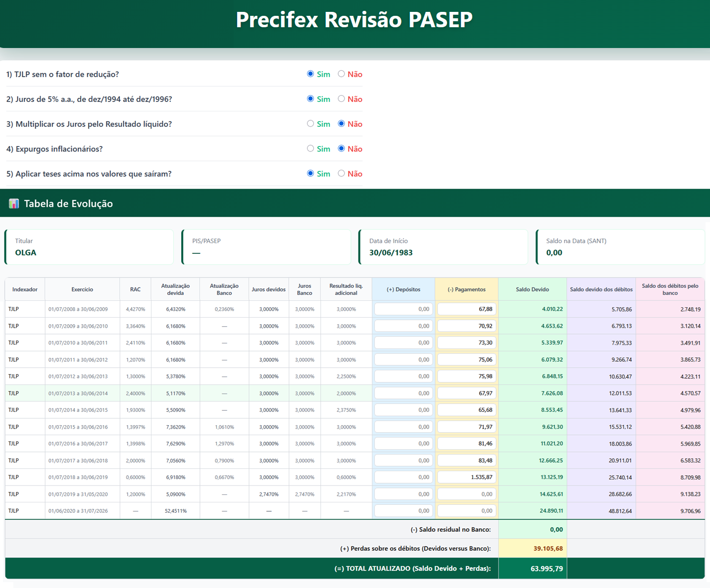Click Saldo residual no Banco value 0,00

point(557,530)
